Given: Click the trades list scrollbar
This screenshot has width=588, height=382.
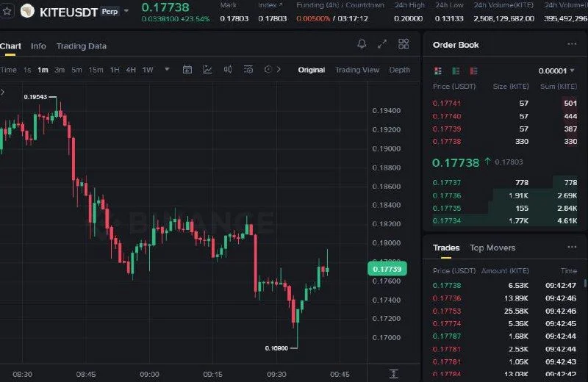Looking at the screenshot, I should coord(585,283).
